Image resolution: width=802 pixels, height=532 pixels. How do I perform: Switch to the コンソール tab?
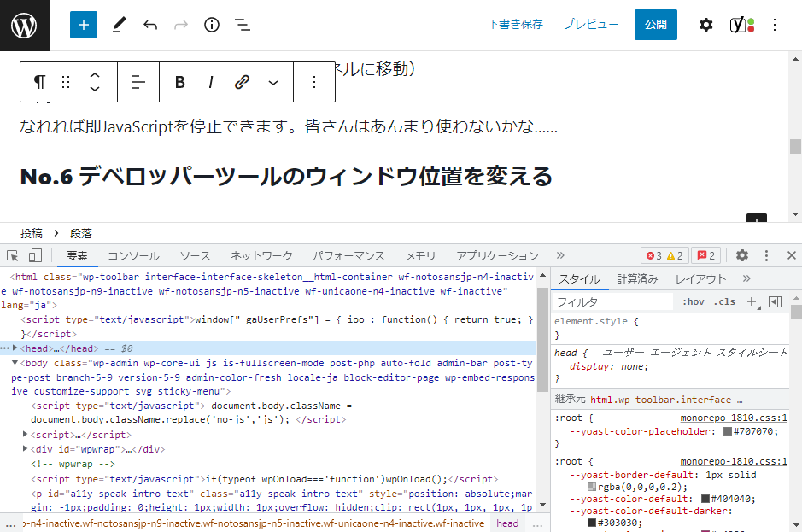pos(133,256)
